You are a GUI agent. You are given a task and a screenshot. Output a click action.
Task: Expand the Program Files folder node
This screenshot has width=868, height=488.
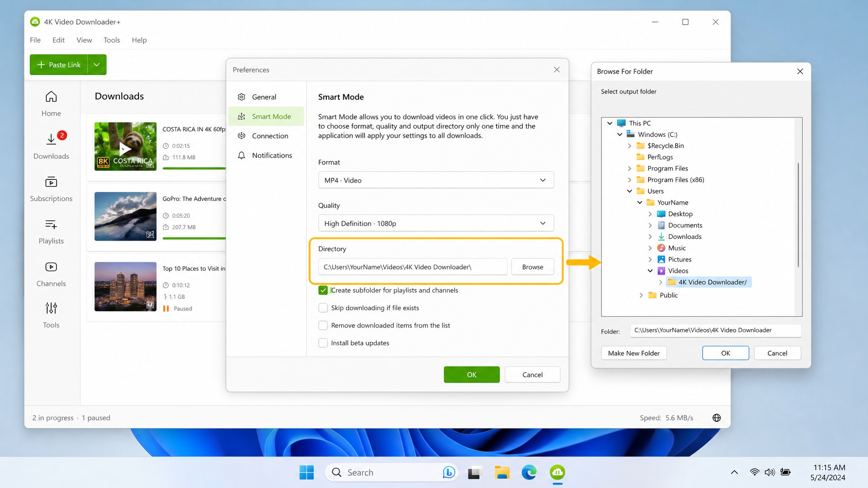point(629,169)
